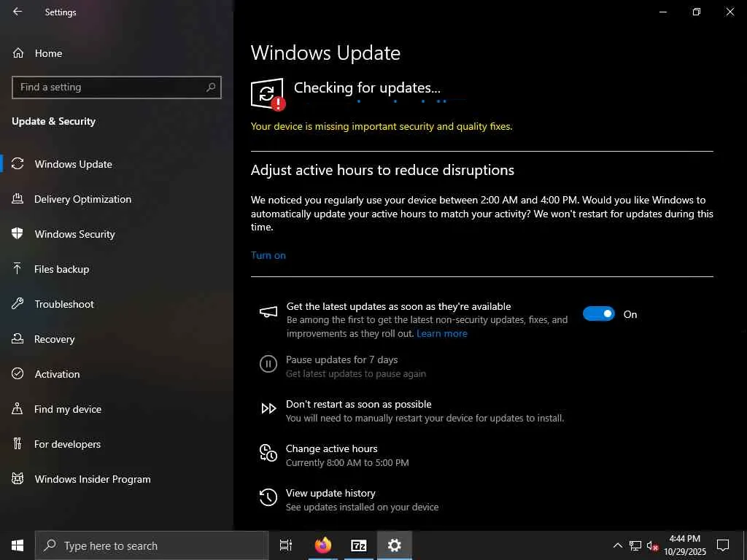This screenshot has height=560, width=747.
Task: Select the Windows Update sync icon in sidebar
Action: click(18, 164)
